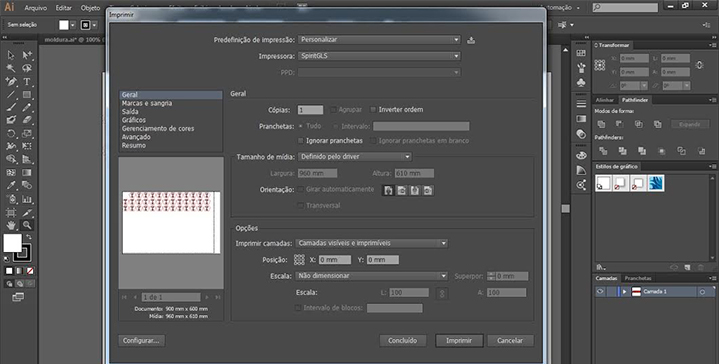Click the Imprimir button
Screen dimensions: 719x364
point(459,341)
